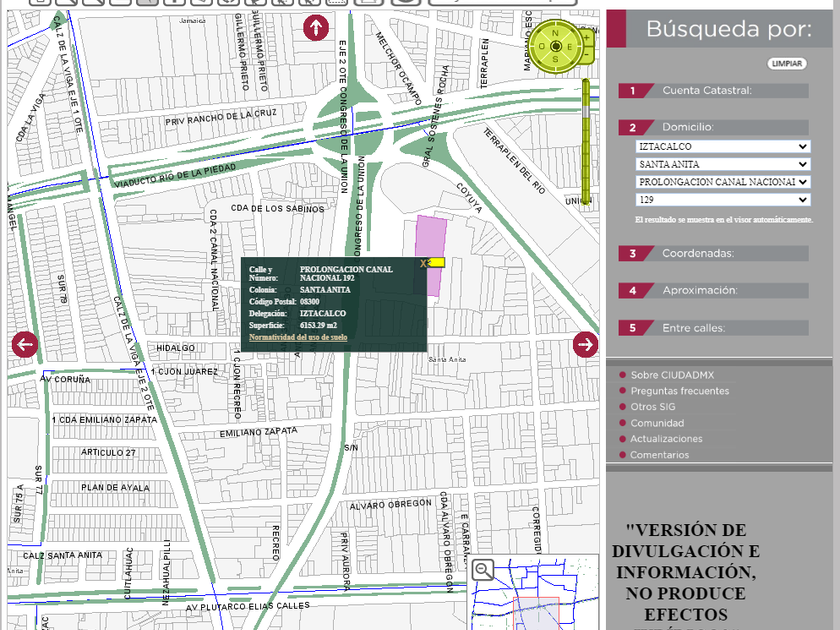Click the COYUYA street label
The width and height of the screenshot is (840, 630).
point(469,197)
